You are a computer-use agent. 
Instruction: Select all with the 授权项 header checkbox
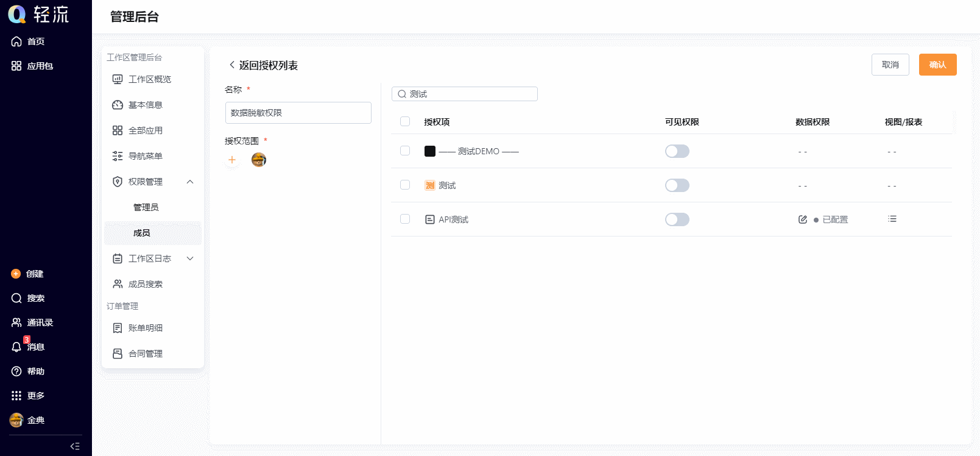click(x=405, y=121)
